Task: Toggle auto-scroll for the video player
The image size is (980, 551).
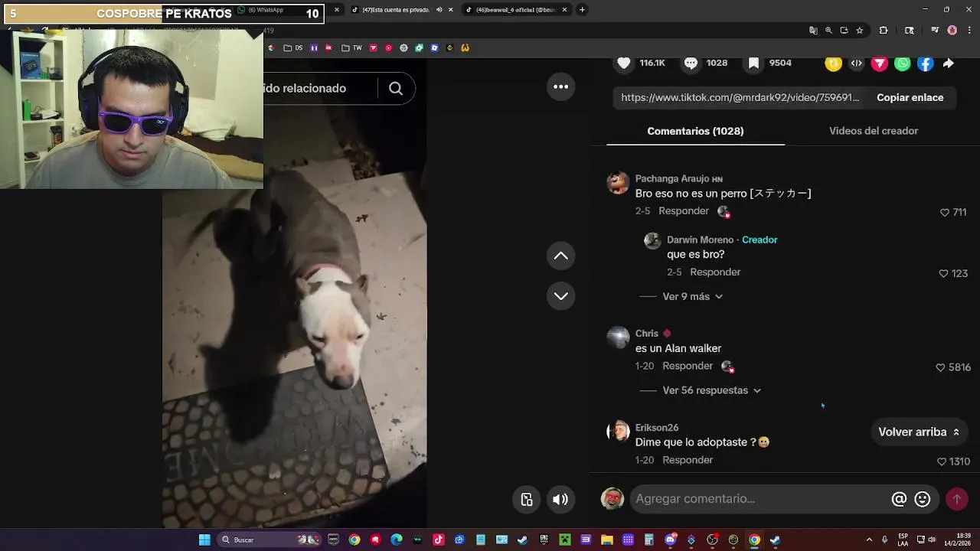Action: (x=527, y=500)
